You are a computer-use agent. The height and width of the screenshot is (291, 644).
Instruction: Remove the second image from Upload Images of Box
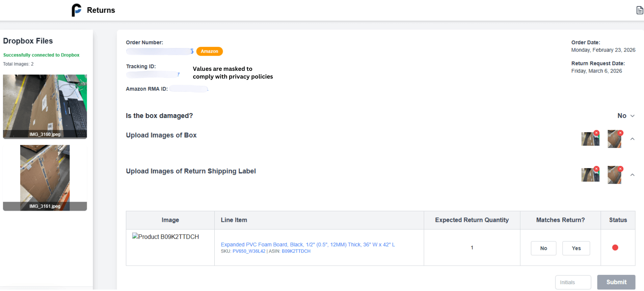620,133
